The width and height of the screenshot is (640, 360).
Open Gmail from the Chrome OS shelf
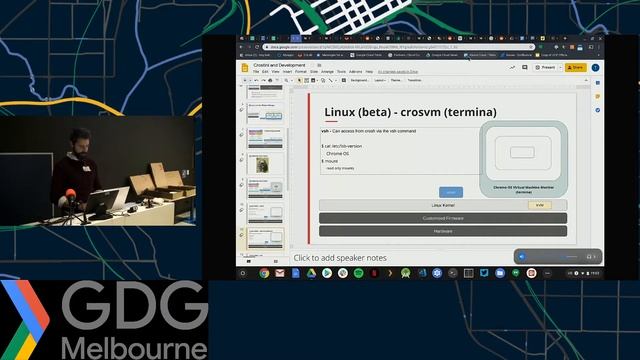(280, 273)
